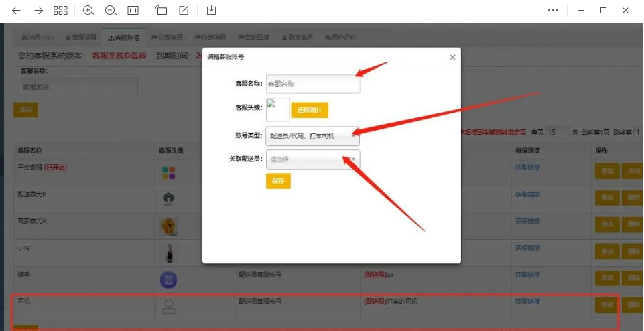Switch to the 消息中心 tab
644x331 pixels.
tap(40, 37)
